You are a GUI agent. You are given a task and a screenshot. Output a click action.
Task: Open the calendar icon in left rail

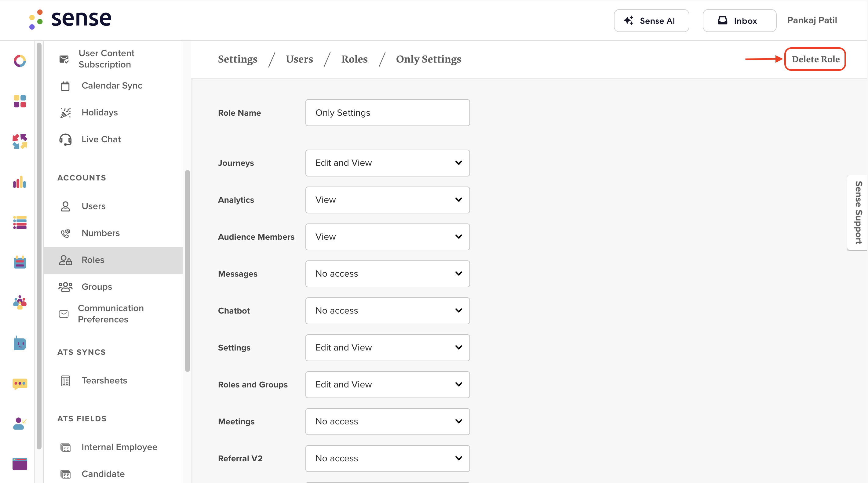[x=20, y=262]
